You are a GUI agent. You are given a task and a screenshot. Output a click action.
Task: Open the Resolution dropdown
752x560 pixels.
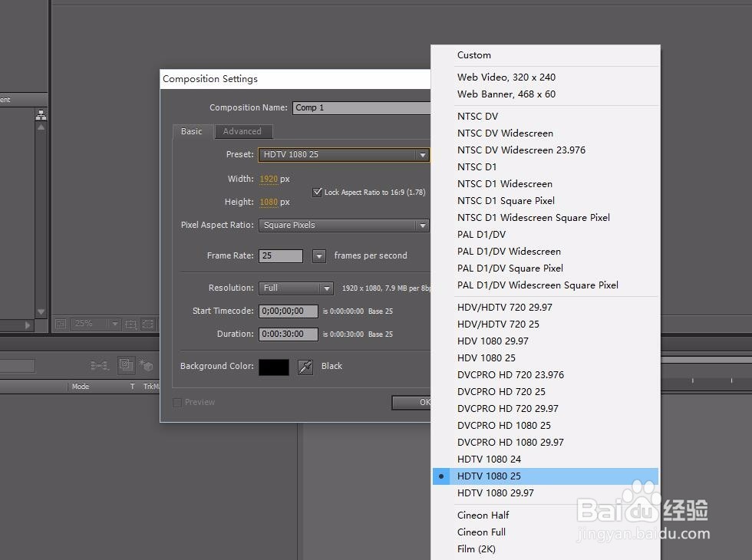pos(296,288)
